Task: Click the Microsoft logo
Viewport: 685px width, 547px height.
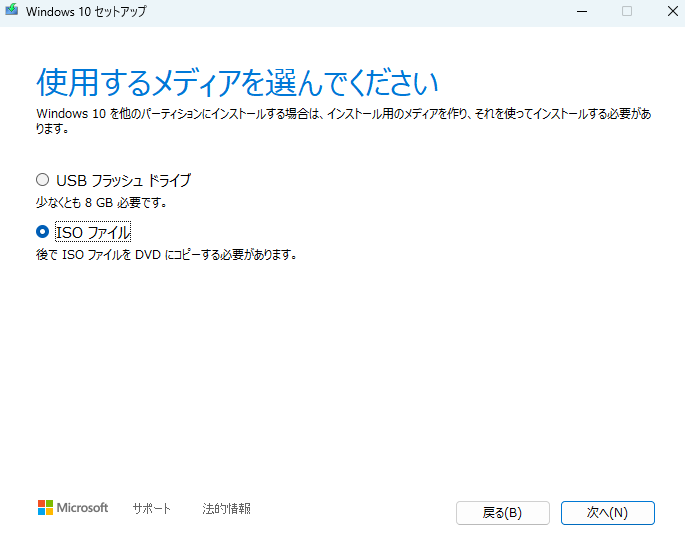Action: [73, 508]
